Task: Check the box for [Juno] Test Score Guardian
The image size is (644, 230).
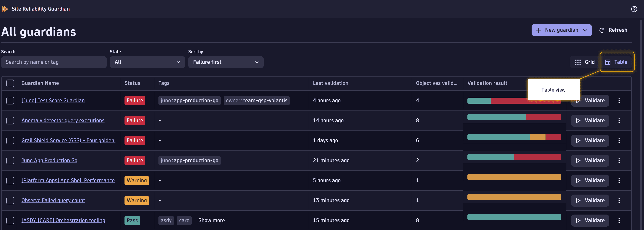Action: 10,101
